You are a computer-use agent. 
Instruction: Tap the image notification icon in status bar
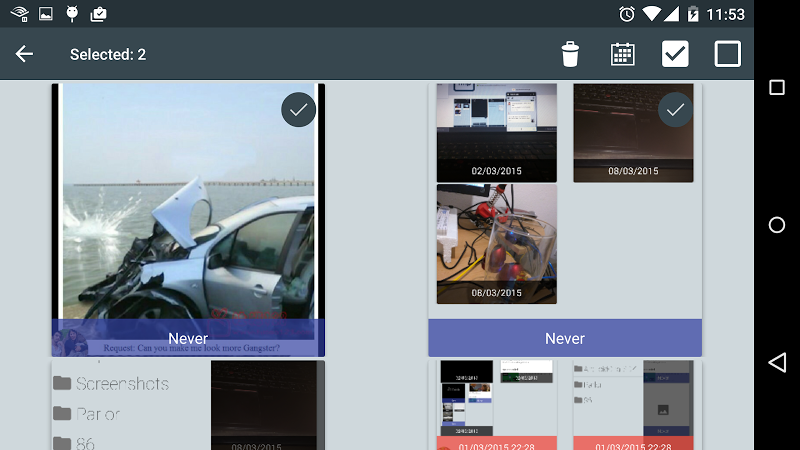(x=46, y=13)
